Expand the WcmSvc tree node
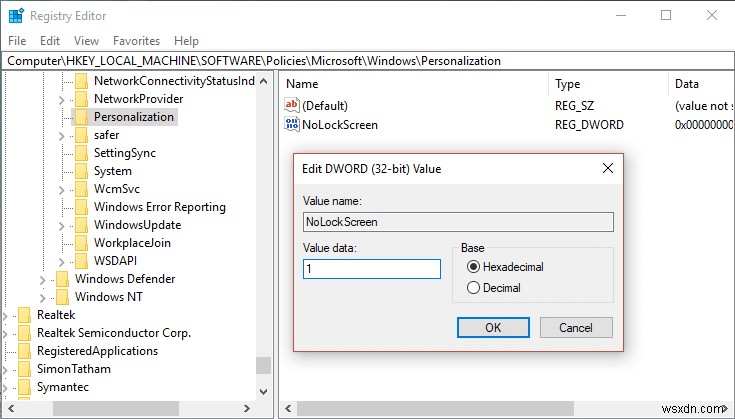This screenshot has width=735, height=419. pos(62,189)
